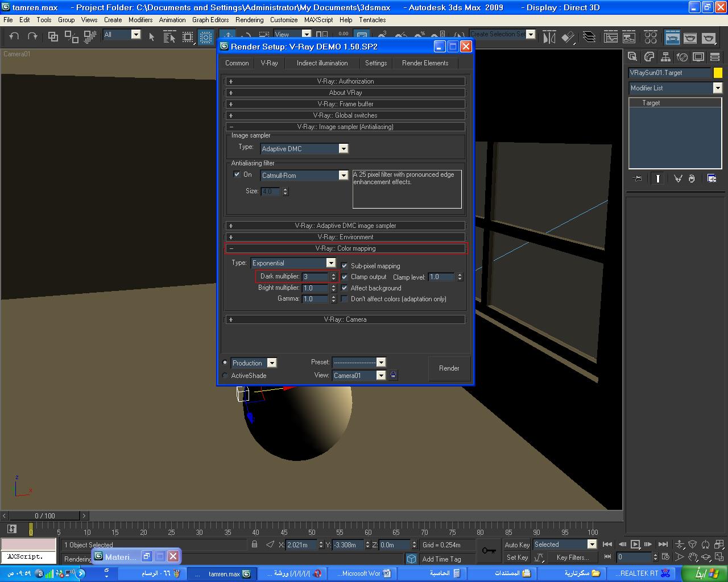
Task: Toggle Window/Crossing selection mode icon
Action: [206, 37]
